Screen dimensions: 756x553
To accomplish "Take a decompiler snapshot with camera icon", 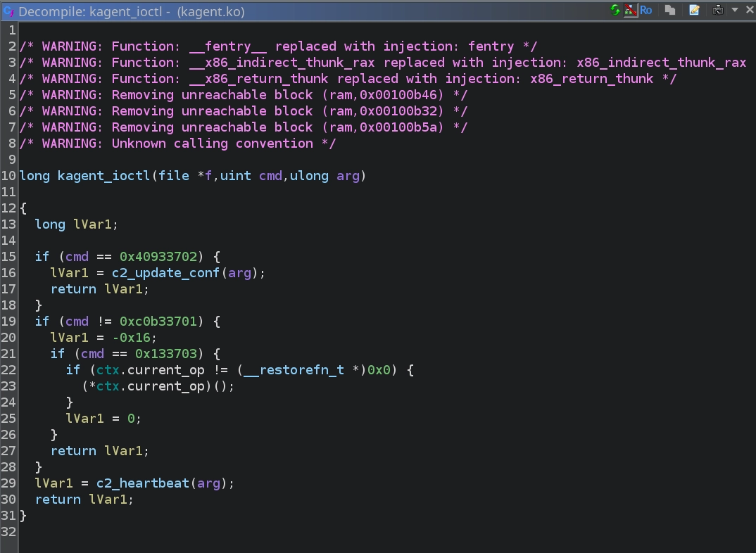I will tap(718, 10).
